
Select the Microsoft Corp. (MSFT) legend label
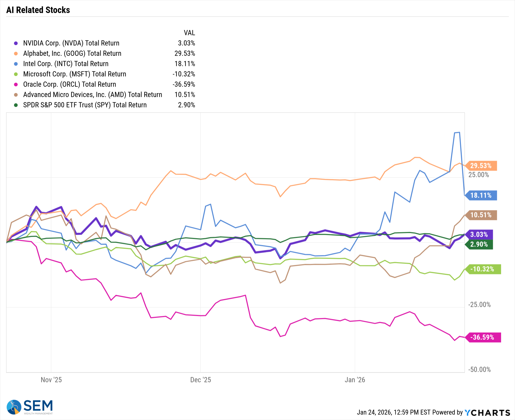coord(75,74)
